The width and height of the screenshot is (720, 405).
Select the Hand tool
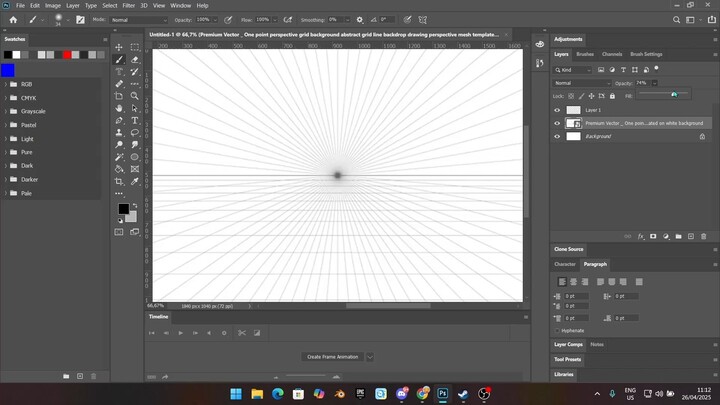pos(119,108)
